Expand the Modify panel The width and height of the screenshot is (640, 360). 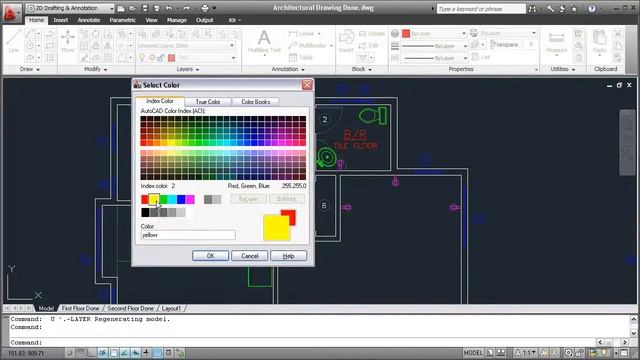point(96,69)
